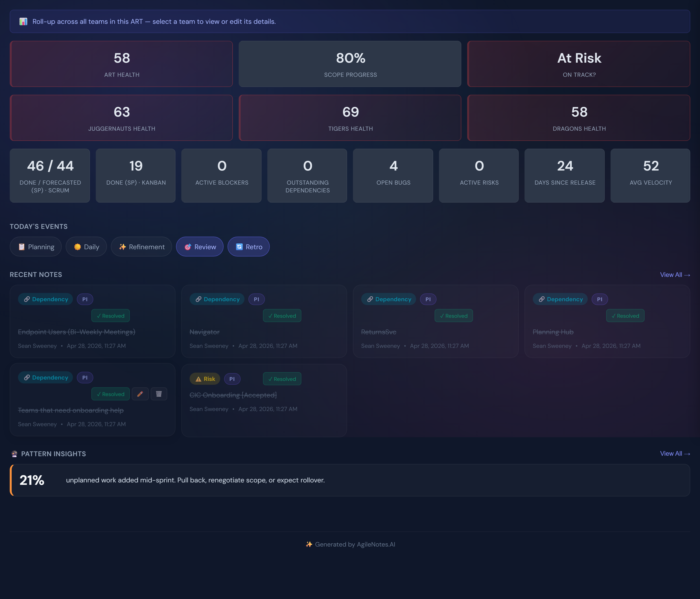Click the link icon on the onboarding help Dependency tag
Viewport: 700px width, 599px height.
27,377
